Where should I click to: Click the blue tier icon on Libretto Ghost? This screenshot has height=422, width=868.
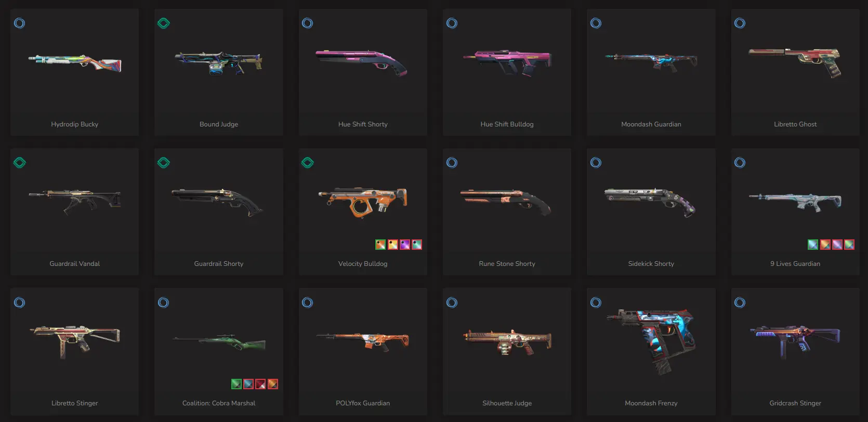(740, 23)
